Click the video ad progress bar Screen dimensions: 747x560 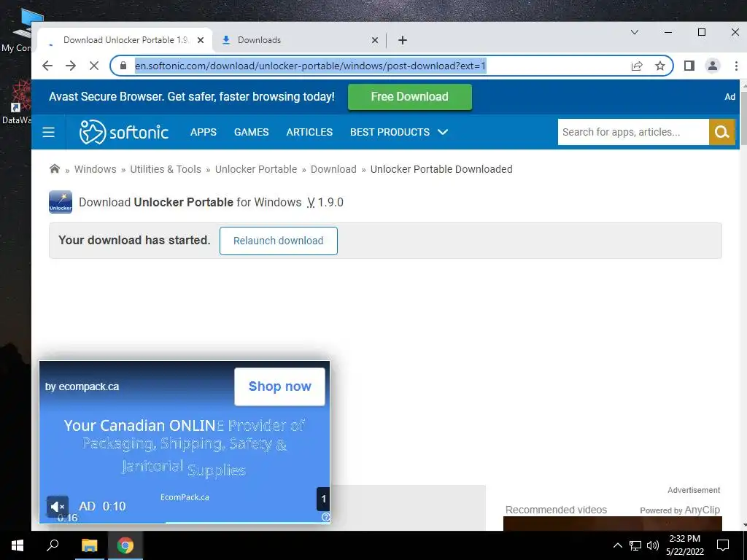coord(185,522)
